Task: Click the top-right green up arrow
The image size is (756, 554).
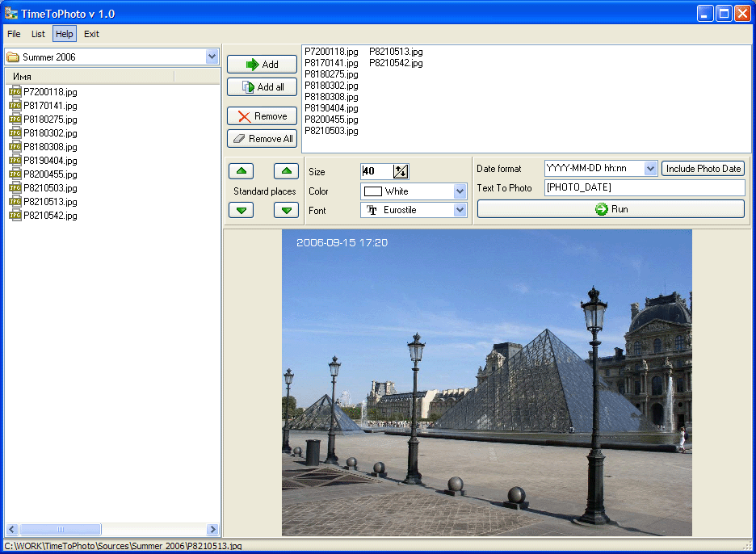Action: (286, 171)
